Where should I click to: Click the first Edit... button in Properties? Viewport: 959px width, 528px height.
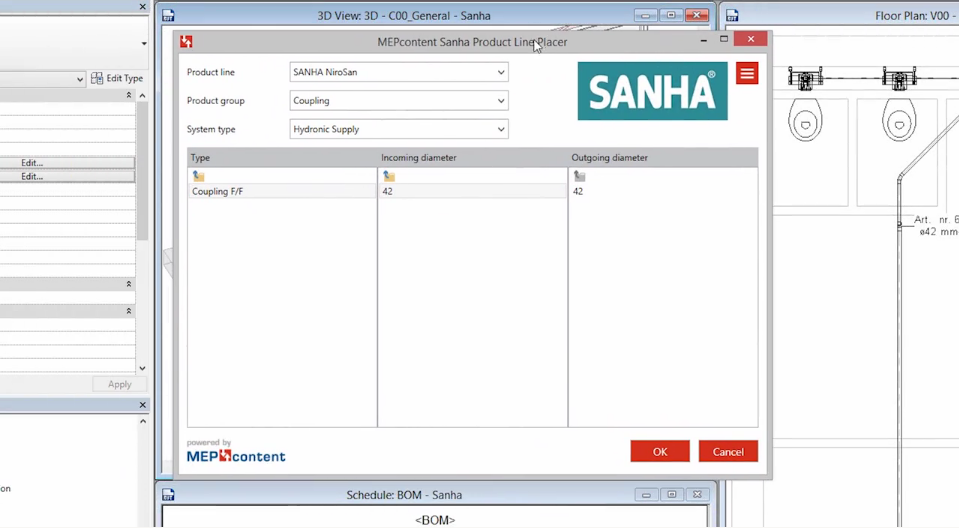pyautogui.click(x=32, y=163)
